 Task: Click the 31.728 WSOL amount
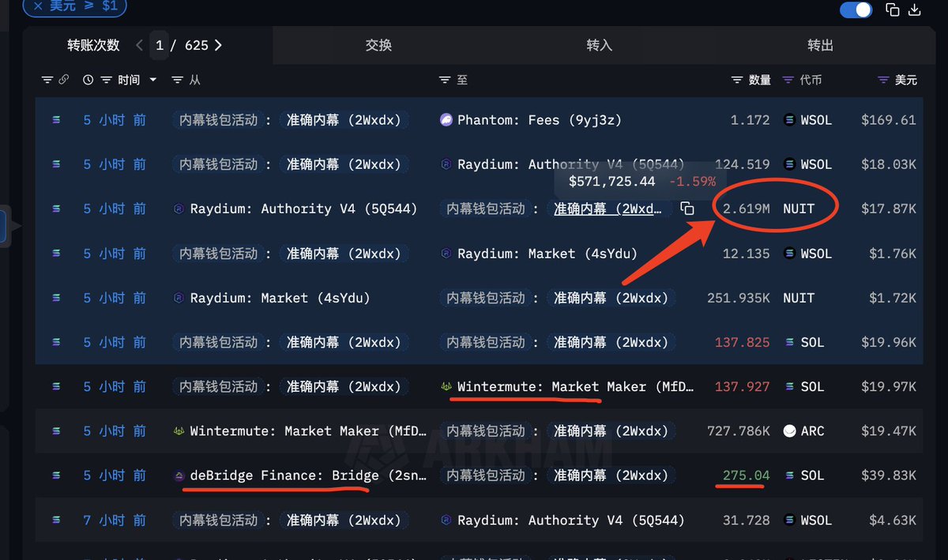click(x=747, y=521)
